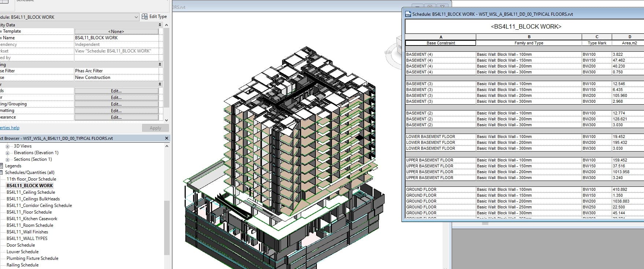The image size is (644, 269).
Task: Click Edit... for Appearance
Action: click(x=116, y=117)
